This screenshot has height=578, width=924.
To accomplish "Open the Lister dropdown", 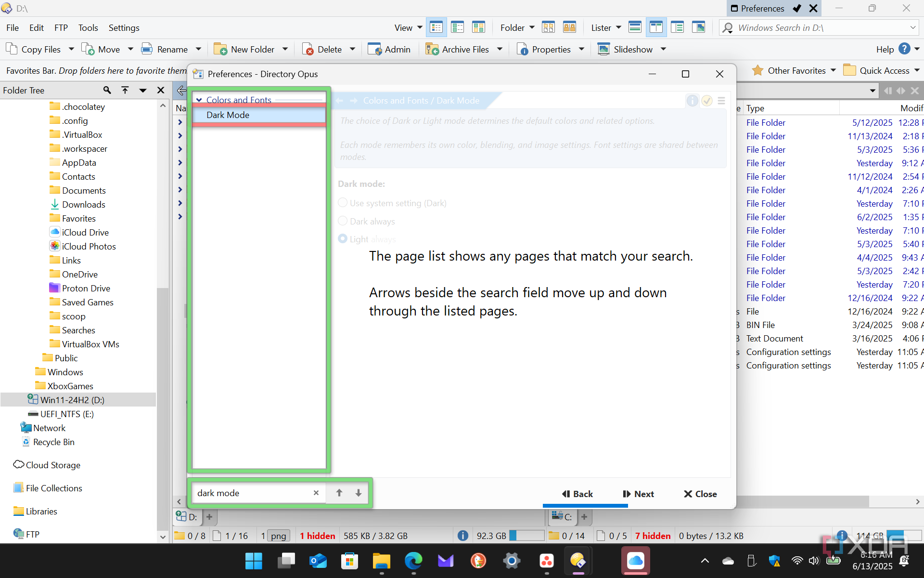I will pos(606,27).
